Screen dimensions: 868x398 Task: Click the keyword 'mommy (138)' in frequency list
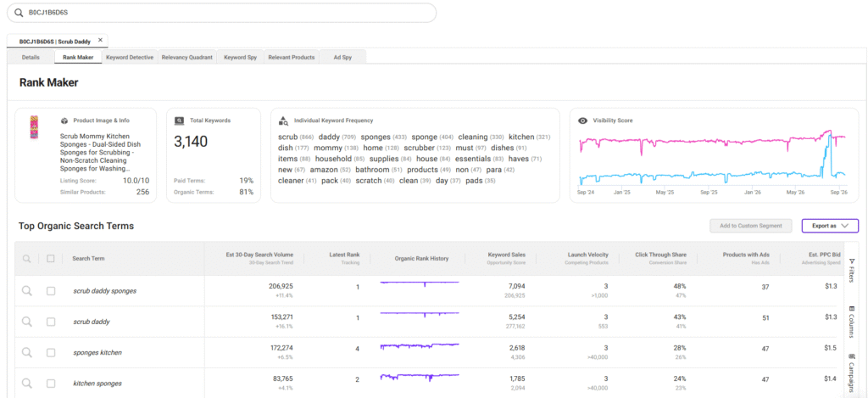(x=337, y=148)
